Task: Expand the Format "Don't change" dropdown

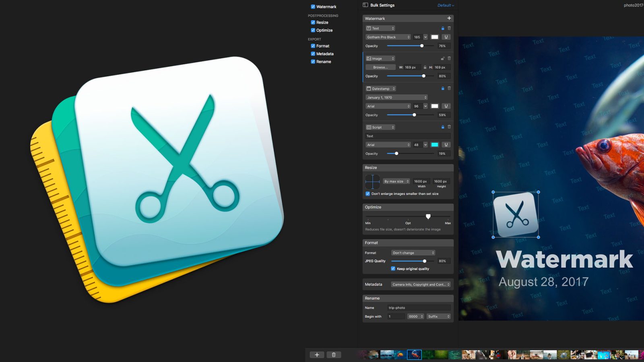Action: coord(413,253)
